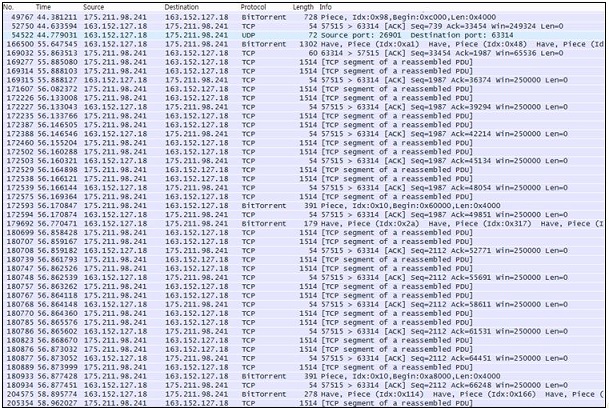Select packet 180933 BitTorrent Piece Begin:0xa8000

point(303,376)
